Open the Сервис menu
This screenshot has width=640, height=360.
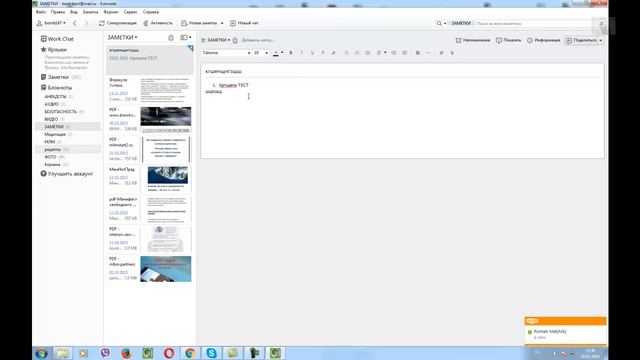tap(131, 12)
